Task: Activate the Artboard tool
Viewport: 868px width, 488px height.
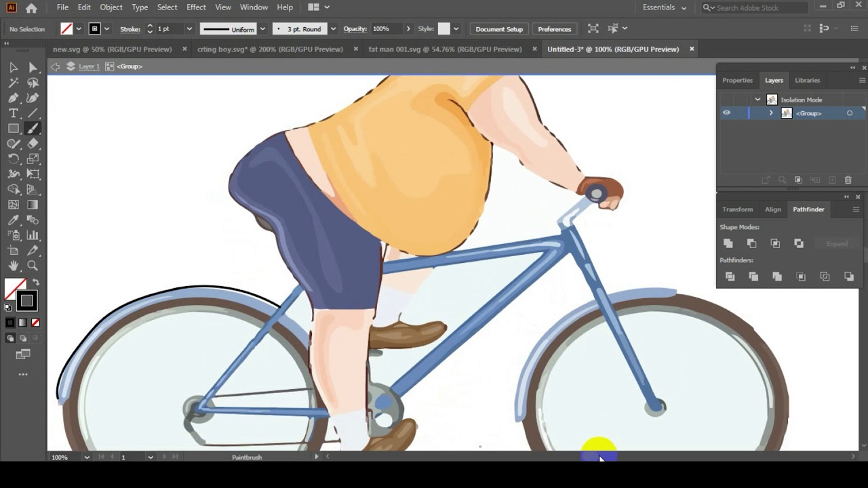Action: (13, 251)
